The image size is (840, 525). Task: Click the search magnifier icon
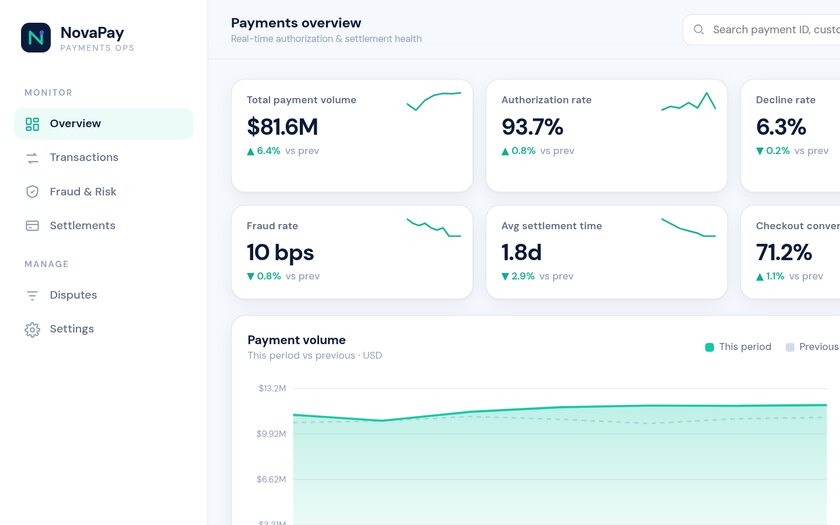click(x=699, y=29)
